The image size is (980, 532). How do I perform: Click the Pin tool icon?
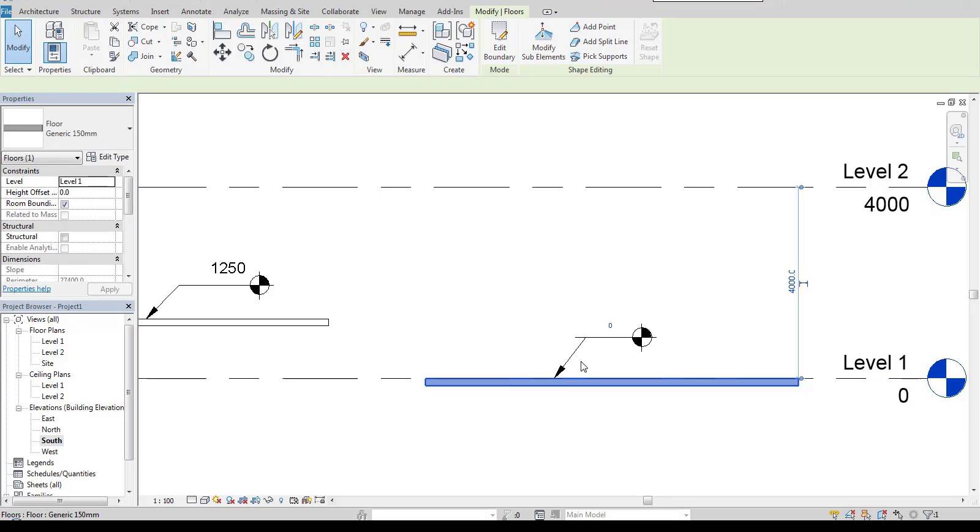point(345,42)
